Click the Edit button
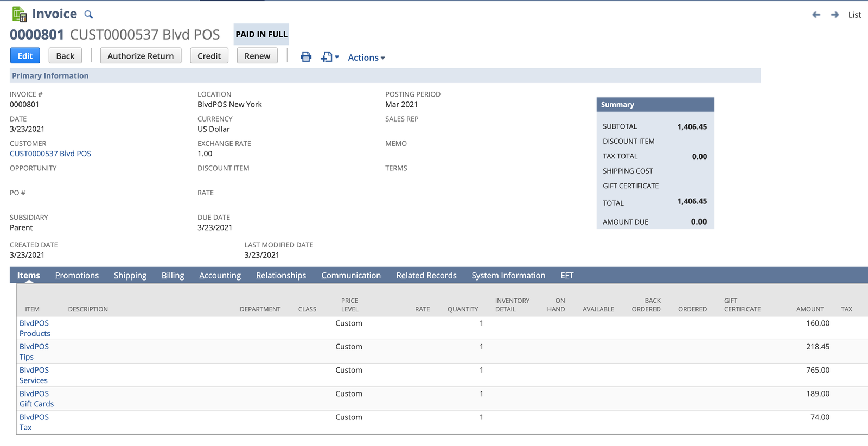The image size is (868, 446). click(25, 56)
